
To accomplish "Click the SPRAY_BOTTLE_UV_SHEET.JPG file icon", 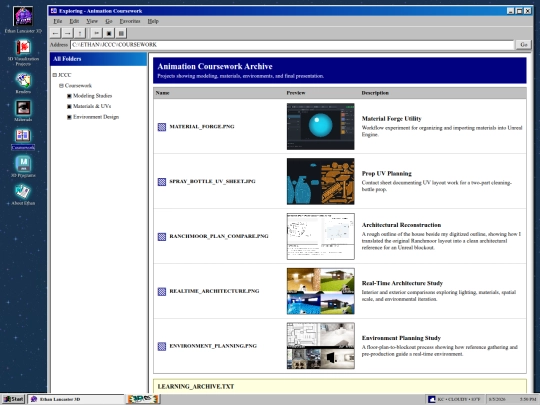I will tap(162, 181).
